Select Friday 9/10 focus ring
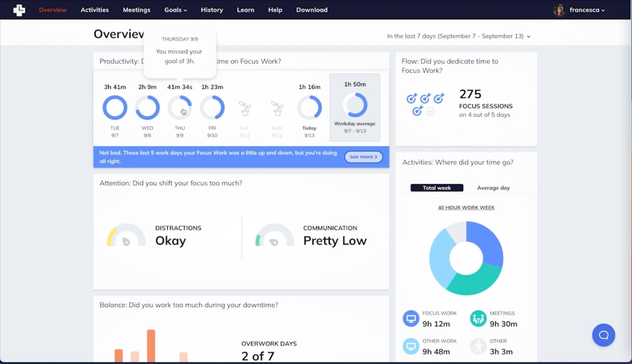The height and width of the screenshot is (364, 632). [x=212, y=108]
